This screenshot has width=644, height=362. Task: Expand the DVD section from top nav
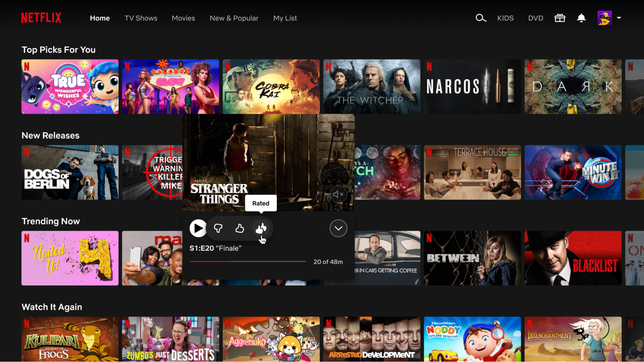[x=536, y=18]
